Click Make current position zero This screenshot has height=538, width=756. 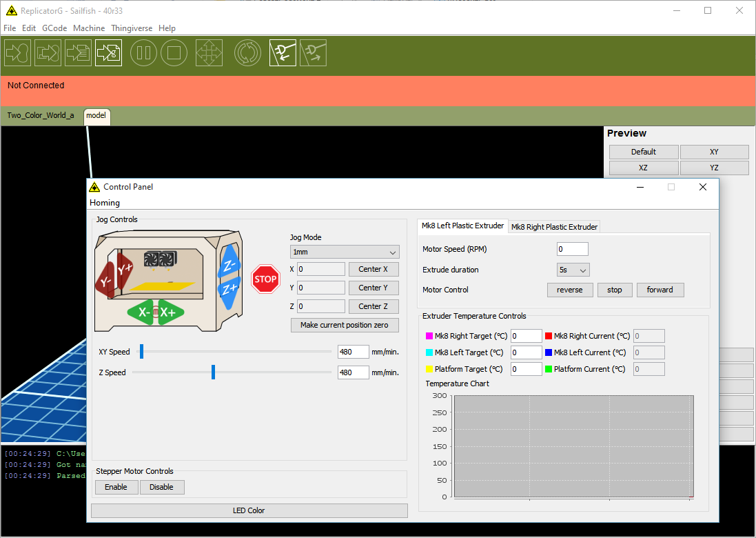pos(345,325)
